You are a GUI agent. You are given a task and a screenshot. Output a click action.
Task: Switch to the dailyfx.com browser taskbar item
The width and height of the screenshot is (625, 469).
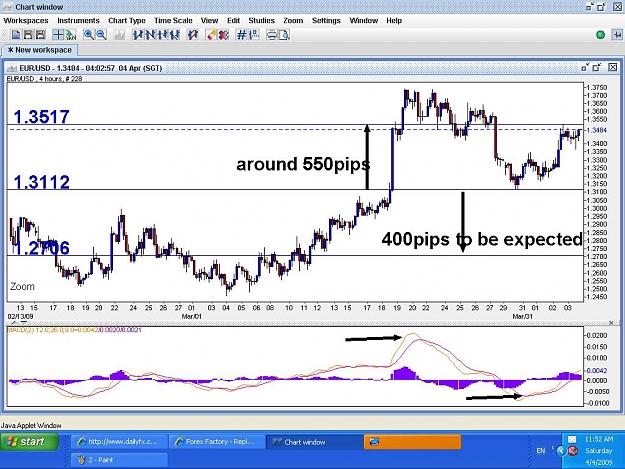119,442
